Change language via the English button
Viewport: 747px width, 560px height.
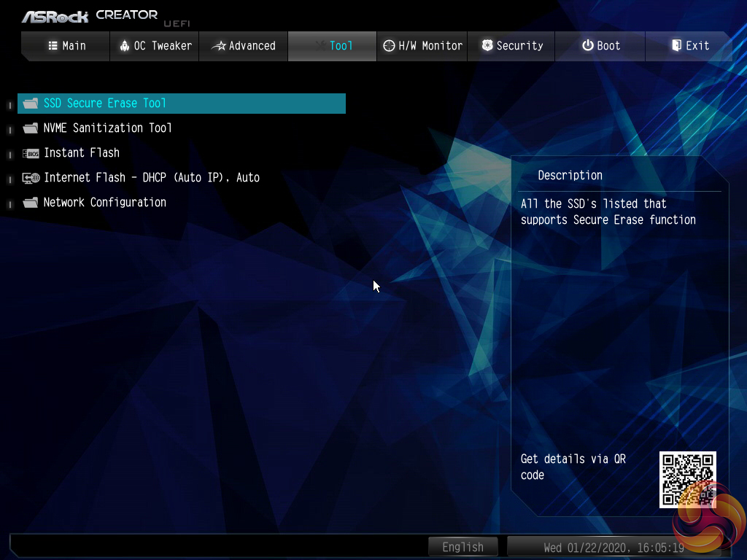coord(462,547)
